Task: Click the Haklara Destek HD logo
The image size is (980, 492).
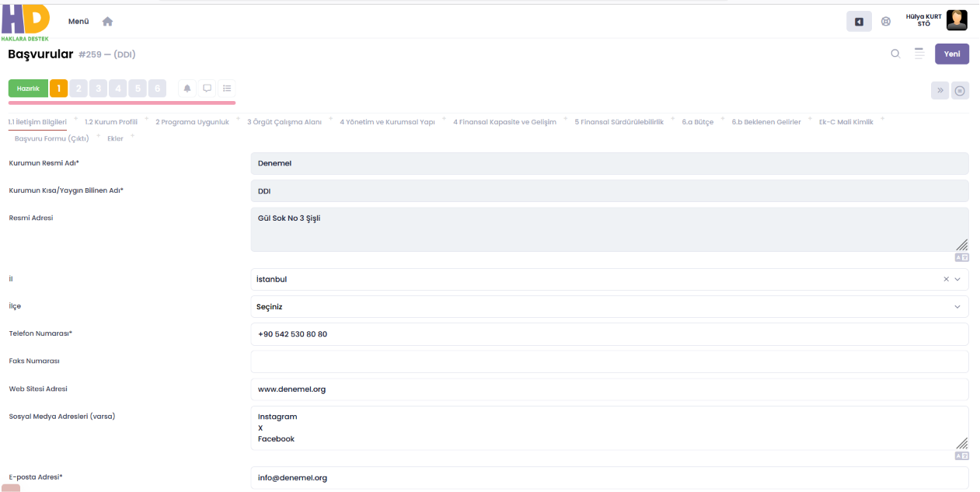Action: [x=26, y=23]
